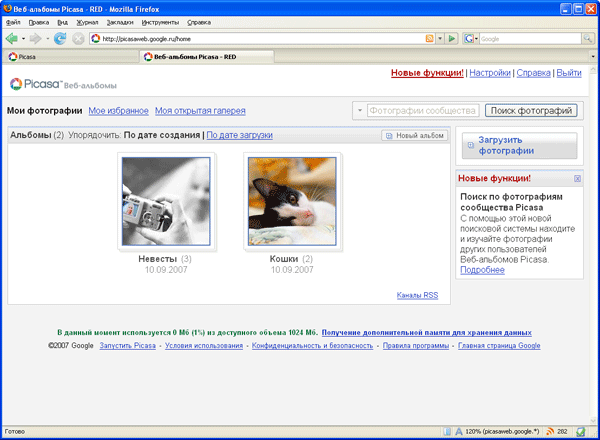Click the Фотографии сообщества search field
Viewport: 600px width, 440px height.
coord(423,111)
